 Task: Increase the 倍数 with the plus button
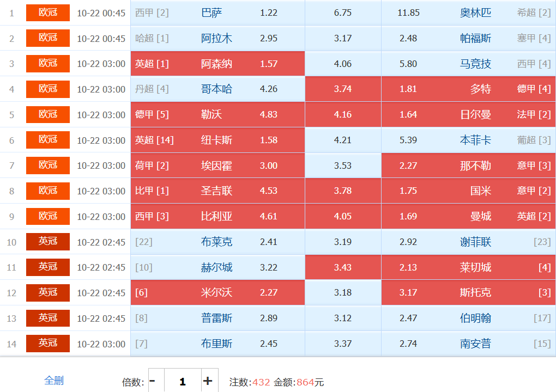208,381
